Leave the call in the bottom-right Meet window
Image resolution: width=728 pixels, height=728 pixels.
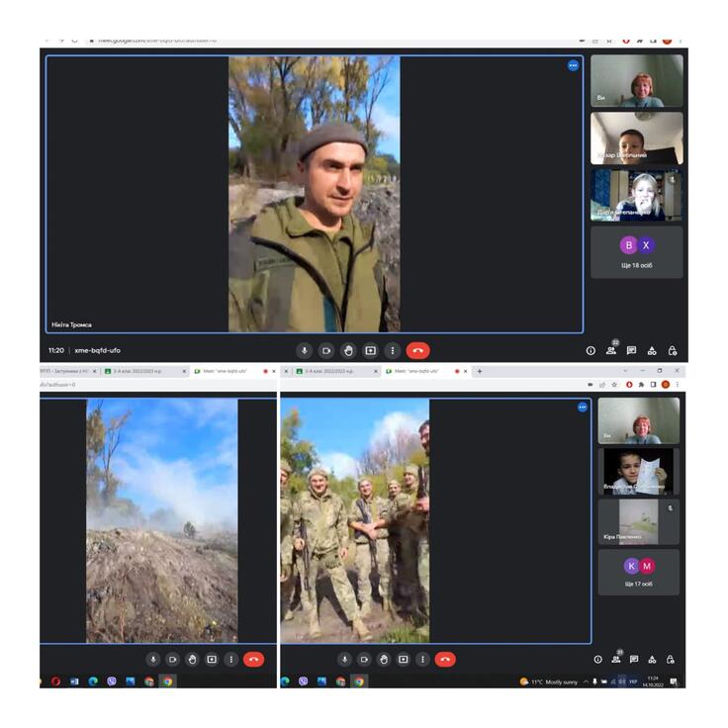pos(445,660)
